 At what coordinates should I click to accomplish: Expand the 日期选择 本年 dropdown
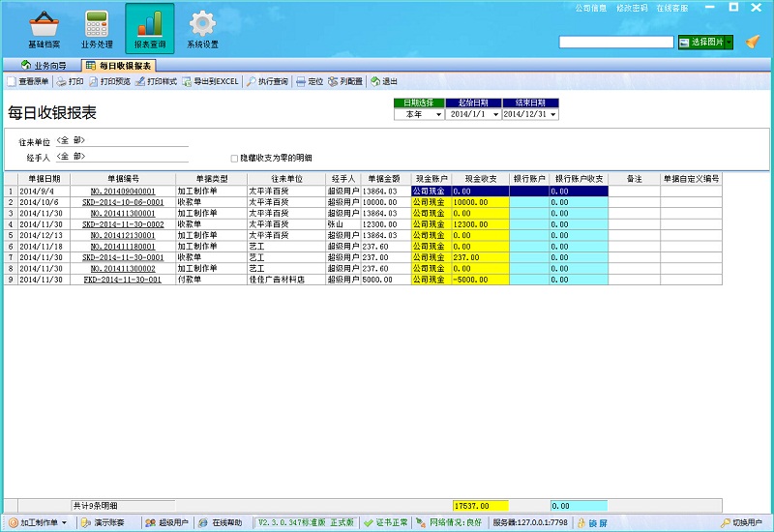point(438,114)
